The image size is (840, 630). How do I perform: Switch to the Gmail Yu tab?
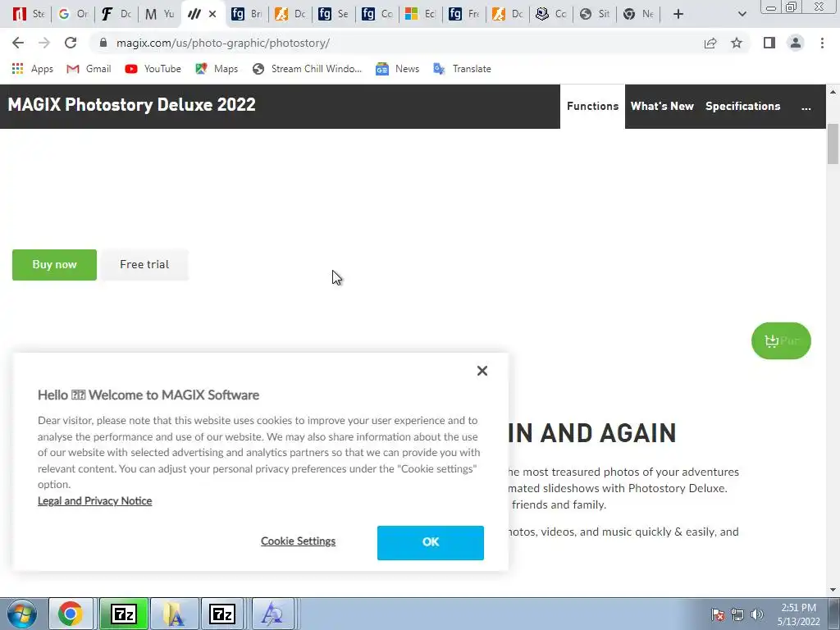(x=160, y=14)
